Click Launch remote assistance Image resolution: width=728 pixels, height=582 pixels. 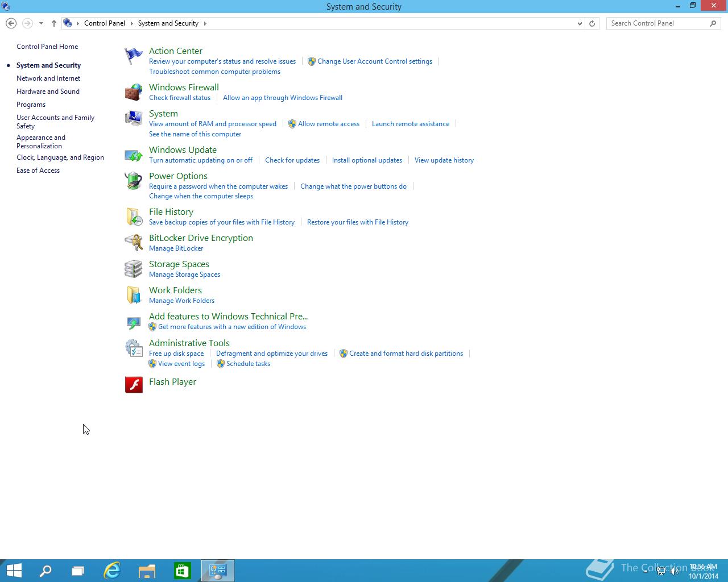(411, 124)
